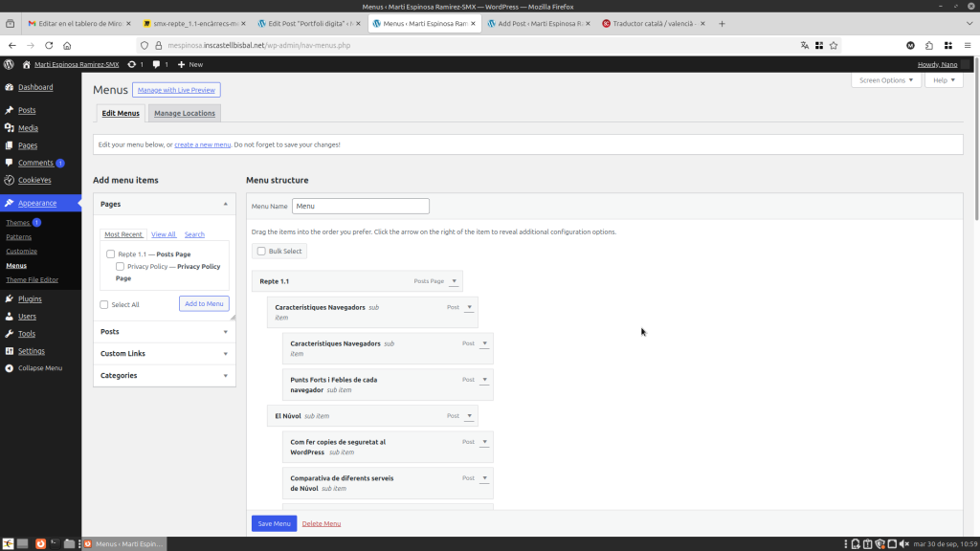Switch to Manage Locations tab
Screen dimensions: 980x551
click(x=185, y=113)
